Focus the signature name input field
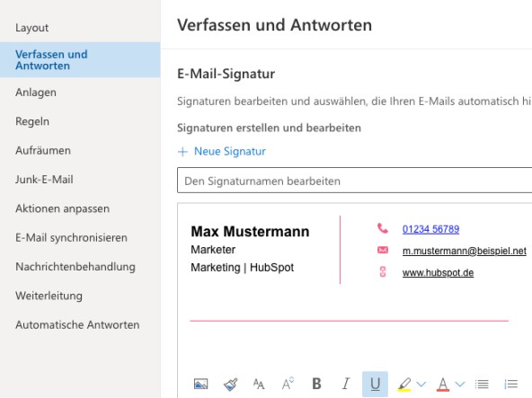This screenshot has height=398, width=532. 354,181
